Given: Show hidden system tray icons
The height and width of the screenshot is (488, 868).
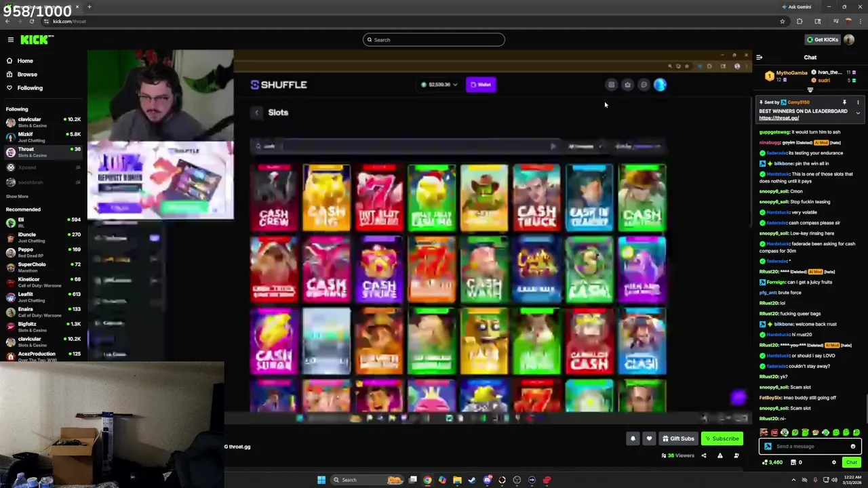Looking at the screenshot, I should 794,480.
